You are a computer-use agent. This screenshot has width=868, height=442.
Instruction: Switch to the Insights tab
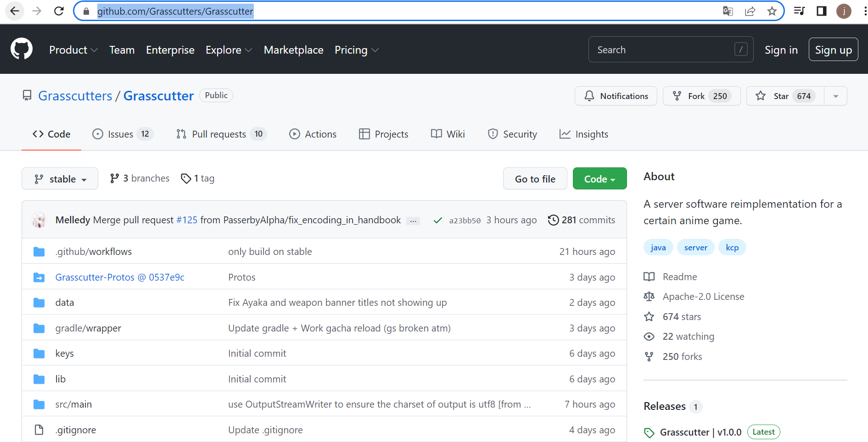click(x=584, y=134)
